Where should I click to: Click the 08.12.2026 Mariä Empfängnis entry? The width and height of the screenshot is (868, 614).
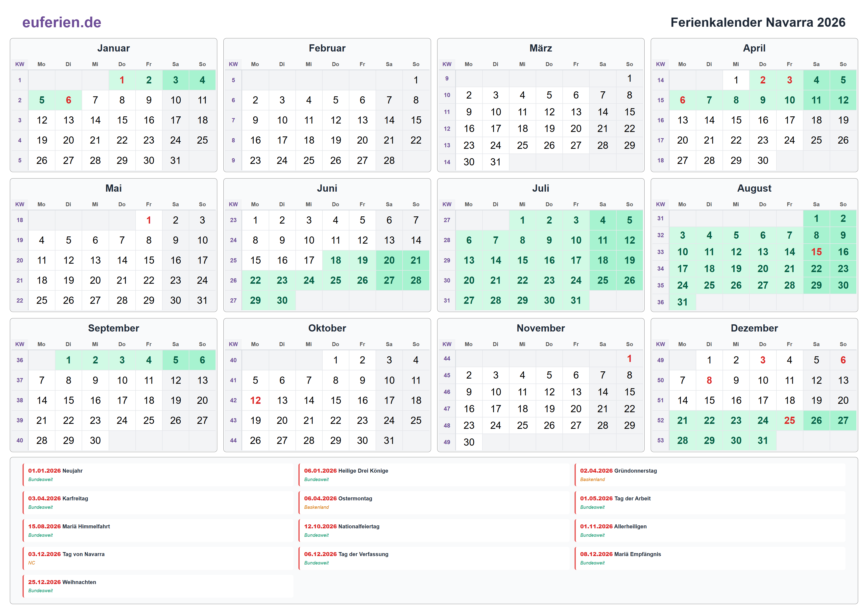(710, 558)
